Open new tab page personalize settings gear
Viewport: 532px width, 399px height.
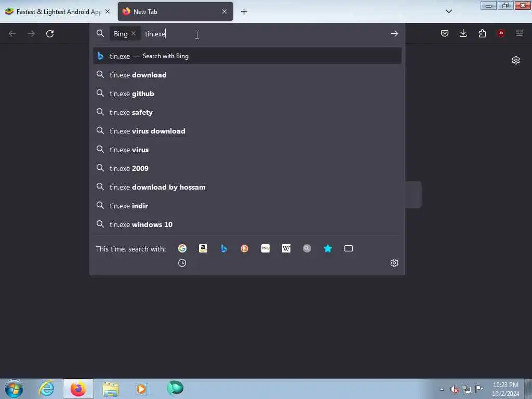point(516,60)
